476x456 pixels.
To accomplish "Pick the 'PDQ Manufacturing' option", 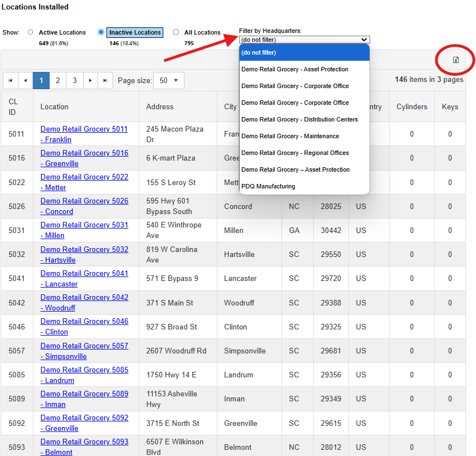I will coord(304,186).
